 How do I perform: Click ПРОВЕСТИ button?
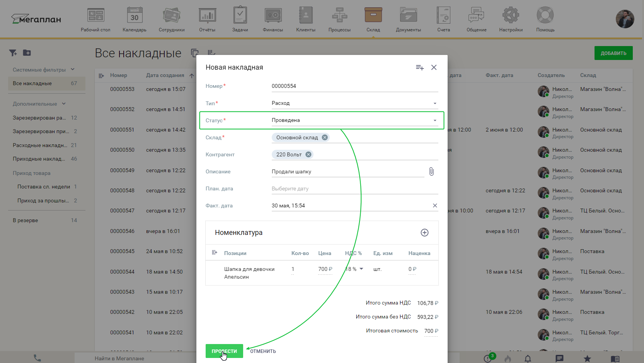[x=224, y=351]
